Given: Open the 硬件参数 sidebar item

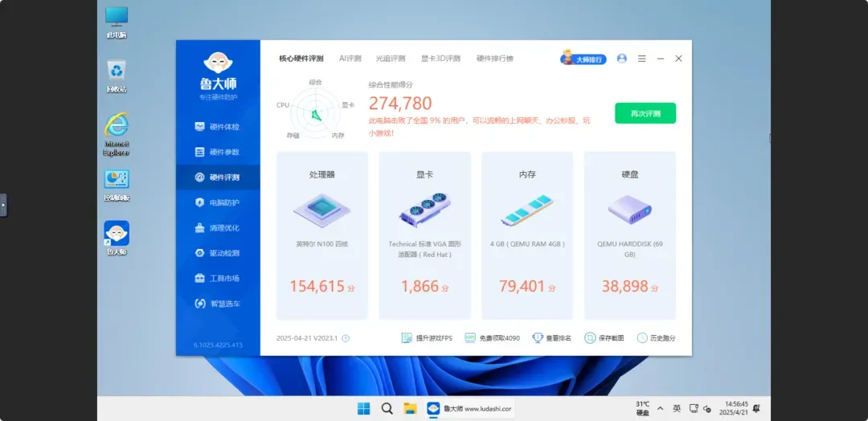Looking at the screenshot, I should (218, 152).
